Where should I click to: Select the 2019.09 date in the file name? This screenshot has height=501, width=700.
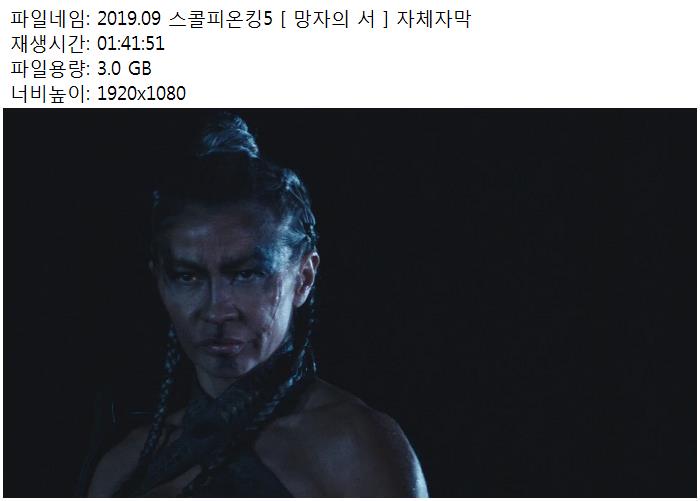(129, 19)
